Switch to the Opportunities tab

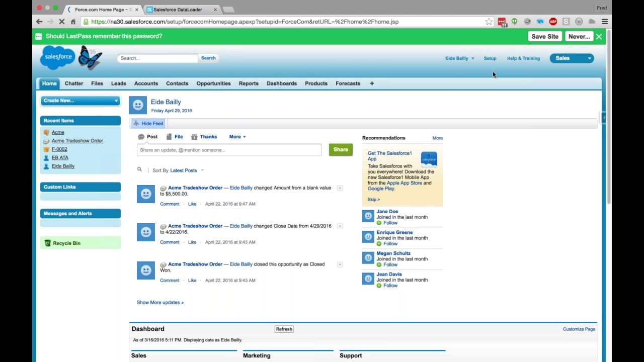[213, 83]
